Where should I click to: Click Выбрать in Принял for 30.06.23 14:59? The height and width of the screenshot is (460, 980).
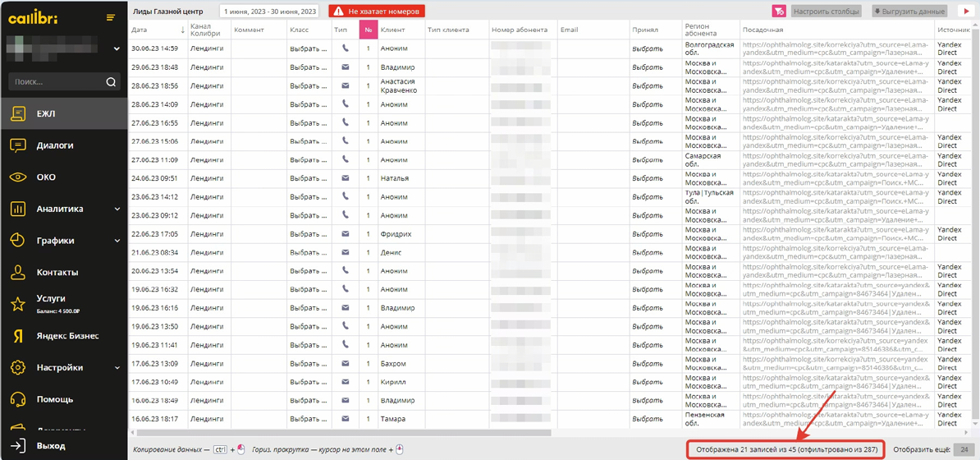coord(647,48)
